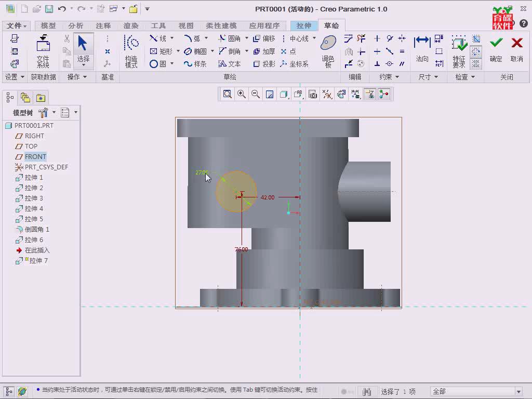Select the Spline sketch tool
532x399 pixels.
tap(195, 64)
